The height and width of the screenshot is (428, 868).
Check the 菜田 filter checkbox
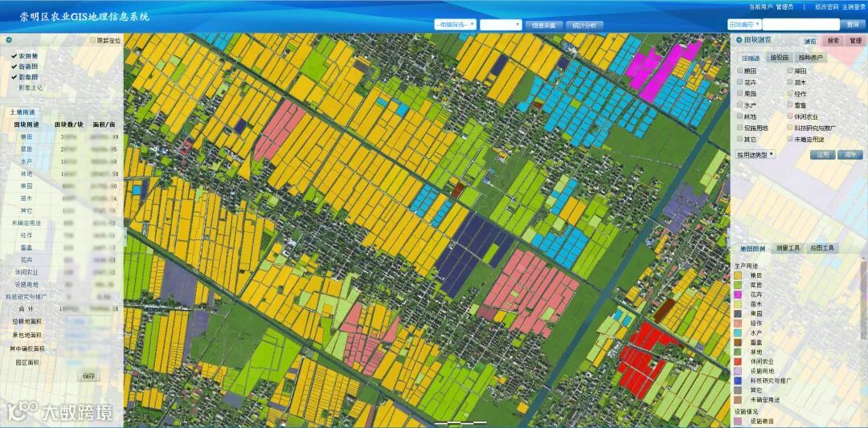pos(789,71)
